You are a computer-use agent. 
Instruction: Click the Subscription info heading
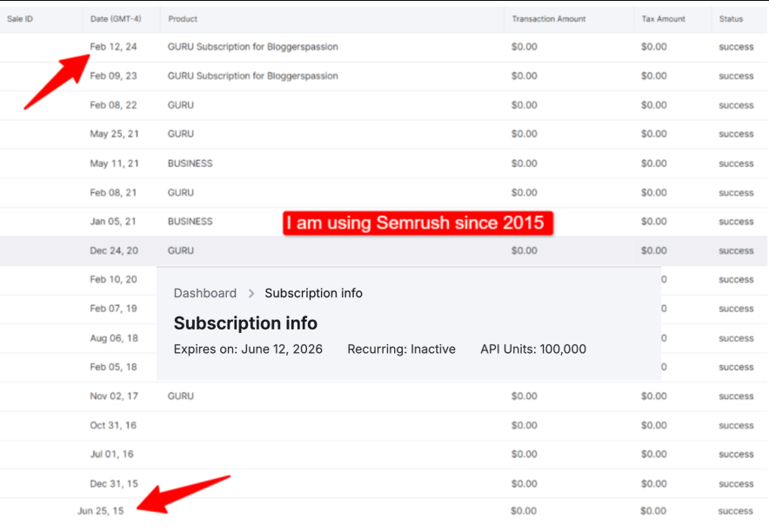point(245,323)
